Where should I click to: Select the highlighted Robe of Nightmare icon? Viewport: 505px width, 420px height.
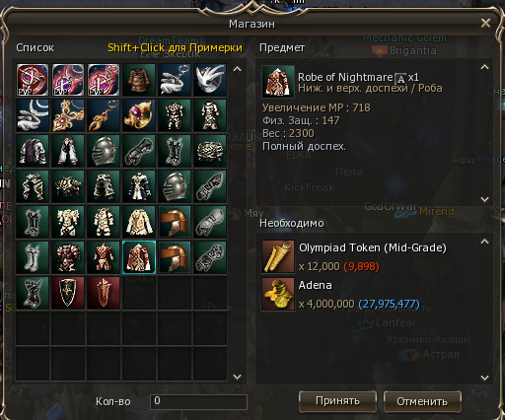(139, 257)
